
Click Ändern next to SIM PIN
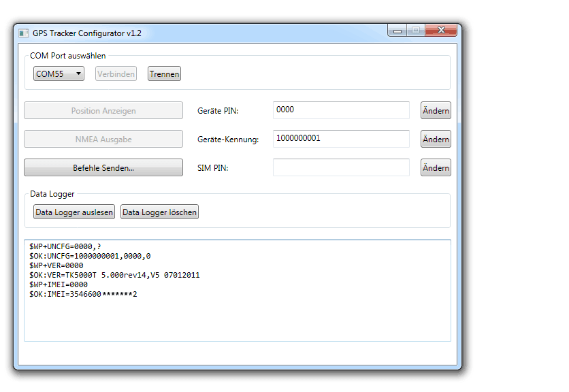(436, 167)
